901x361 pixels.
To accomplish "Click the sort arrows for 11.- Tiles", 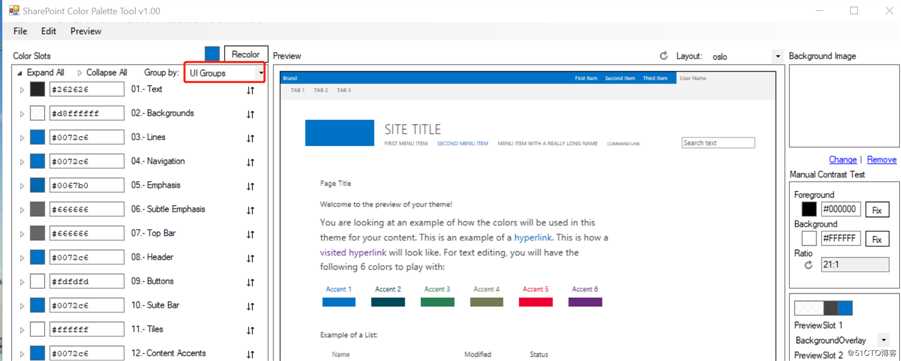I will 250,331.
